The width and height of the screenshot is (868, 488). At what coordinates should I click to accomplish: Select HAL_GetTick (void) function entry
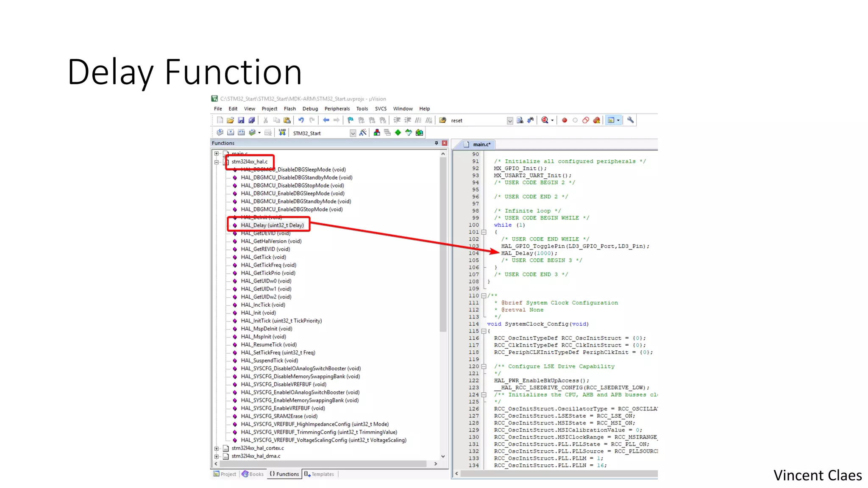(263, 257)
